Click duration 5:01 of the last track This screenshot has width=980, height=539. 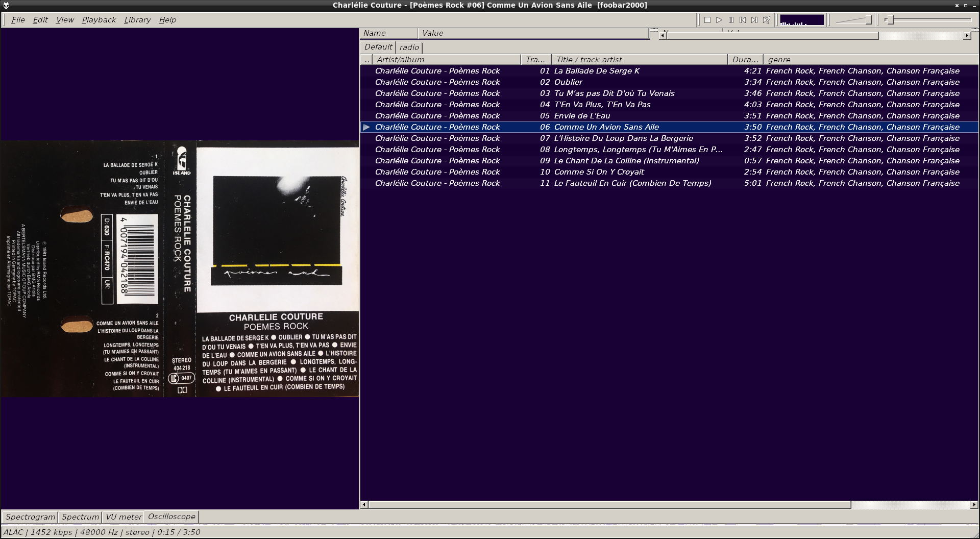pos(752,183)
